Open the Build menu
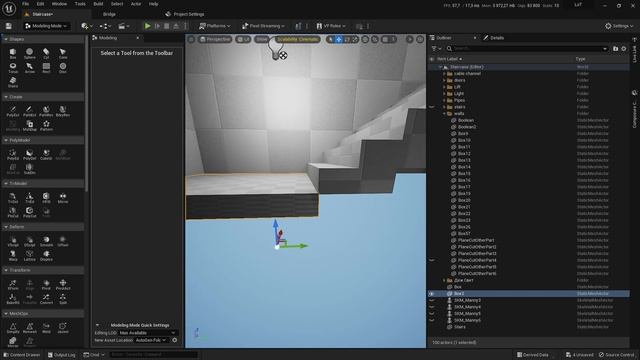The width and height of the screenshot is (640, 360). click(x=98, y=4)
